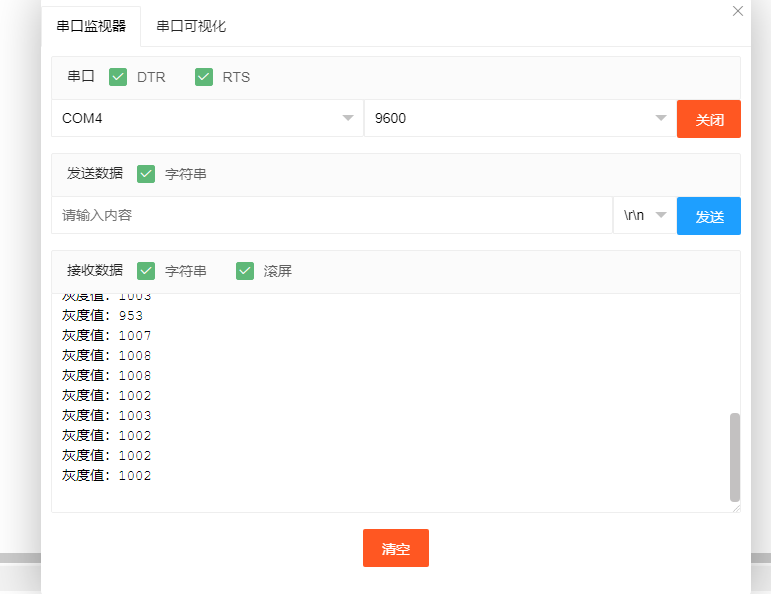Image resolution: width=771 pixels, height=594 pixels.
Task: Click the 接收数据 section label
Action: coord(95,271)
